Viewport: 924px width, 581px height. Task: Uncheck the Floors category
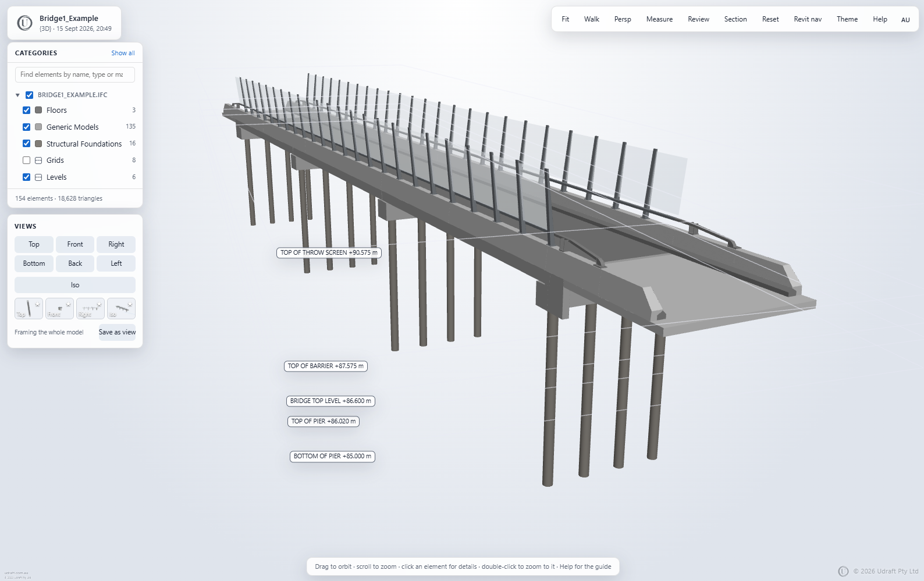click(26, 111)
